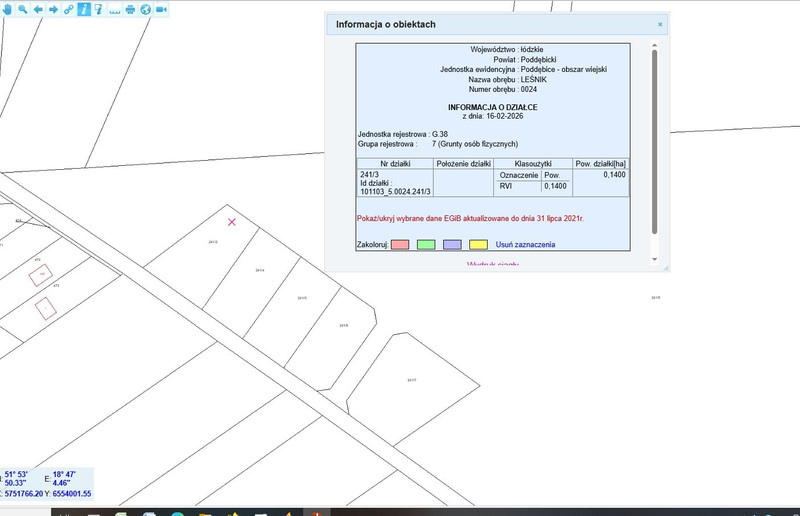Pick the yellow Zakoloruj swatch
The image size is (800, 516).
point(479,244)
